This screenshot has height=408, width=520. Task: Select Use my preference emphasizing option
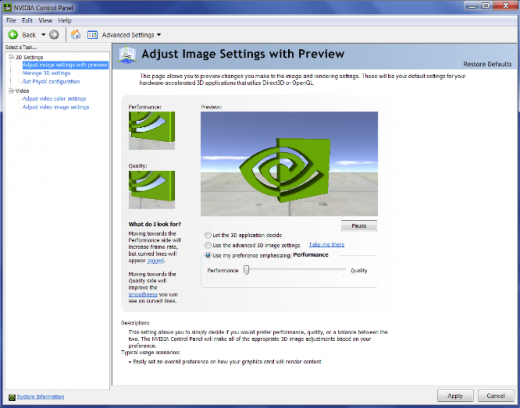208,255
